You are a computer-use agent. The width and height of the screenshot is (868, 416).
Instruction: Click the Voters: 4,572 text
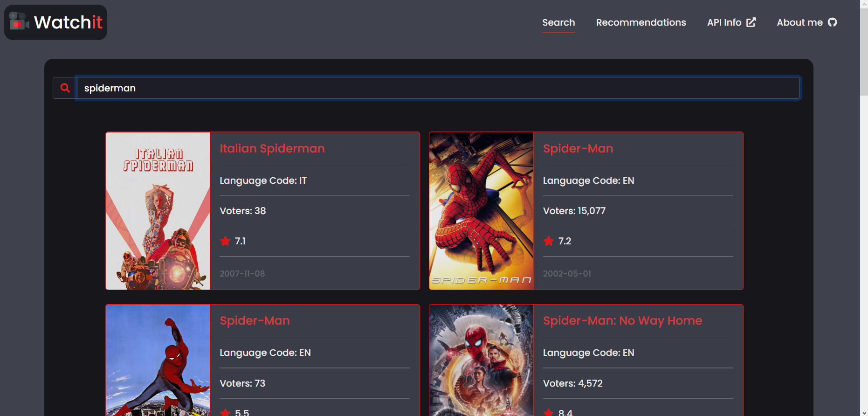point(573,383)
